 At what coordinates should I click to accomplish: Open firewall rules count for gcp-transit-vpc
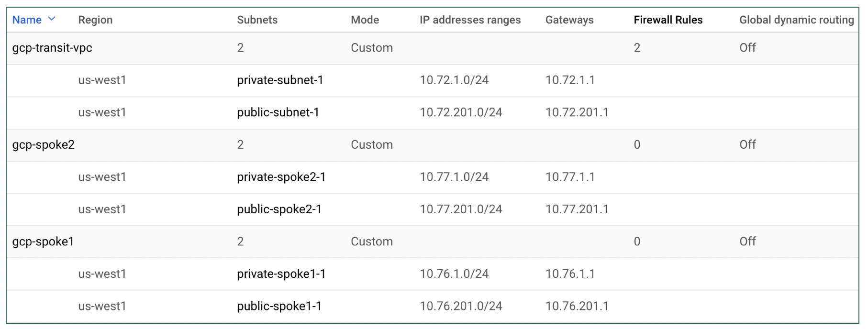pos(637,48)
